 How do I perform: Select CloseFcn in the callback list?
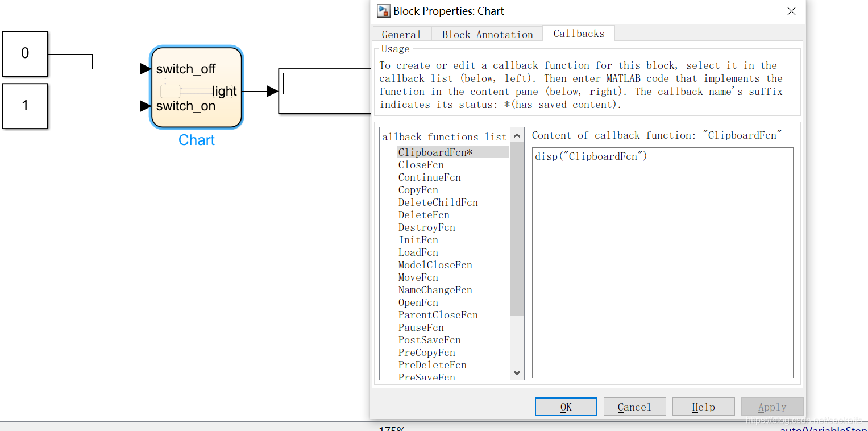click(x=421, y=165)
